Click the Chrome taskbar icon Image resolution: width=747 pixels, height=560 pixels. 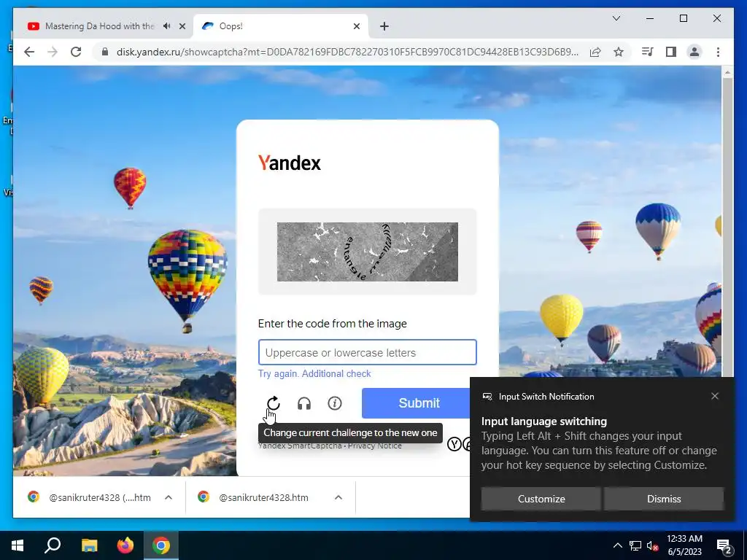click(x=161, y=545)
